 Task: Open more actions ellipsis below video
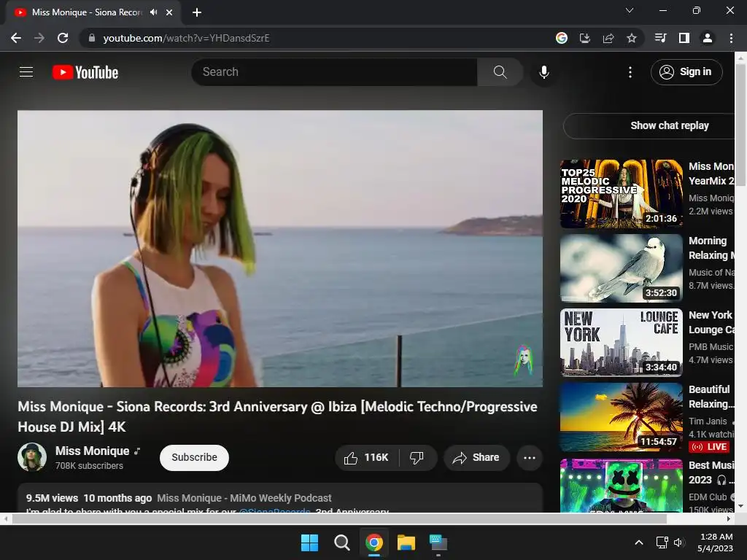click(x=530, y=458)
